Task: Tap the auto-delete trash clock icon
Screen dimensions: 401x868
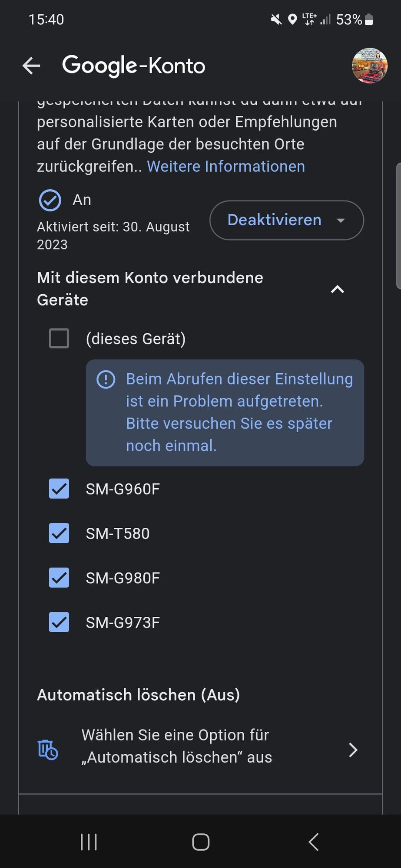Action: [x=48, y=750]
